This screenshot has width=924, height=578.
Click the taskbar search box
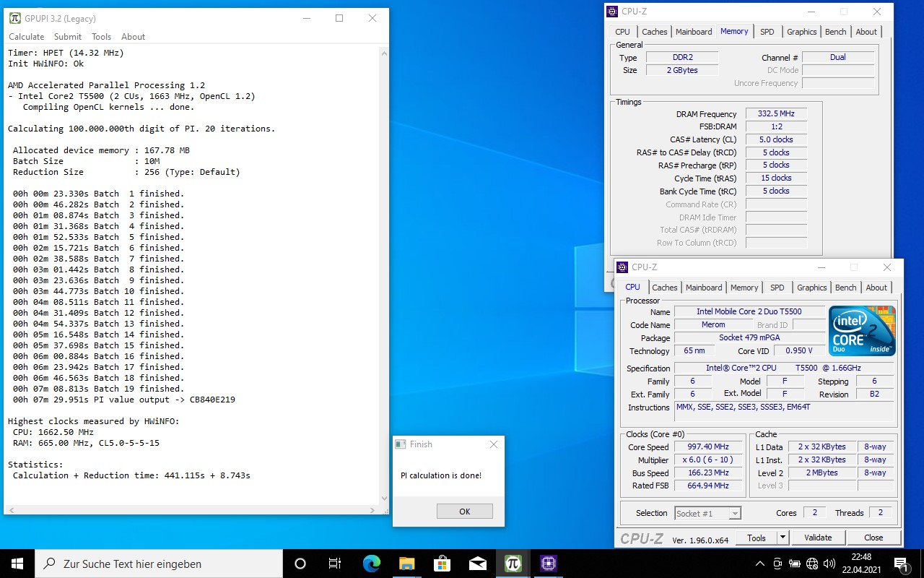[159, 564]
